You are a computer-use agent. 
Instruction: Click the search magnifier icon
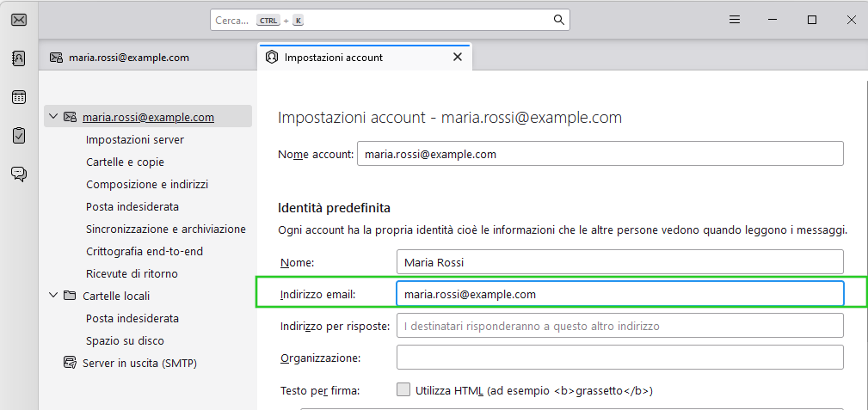559,21
